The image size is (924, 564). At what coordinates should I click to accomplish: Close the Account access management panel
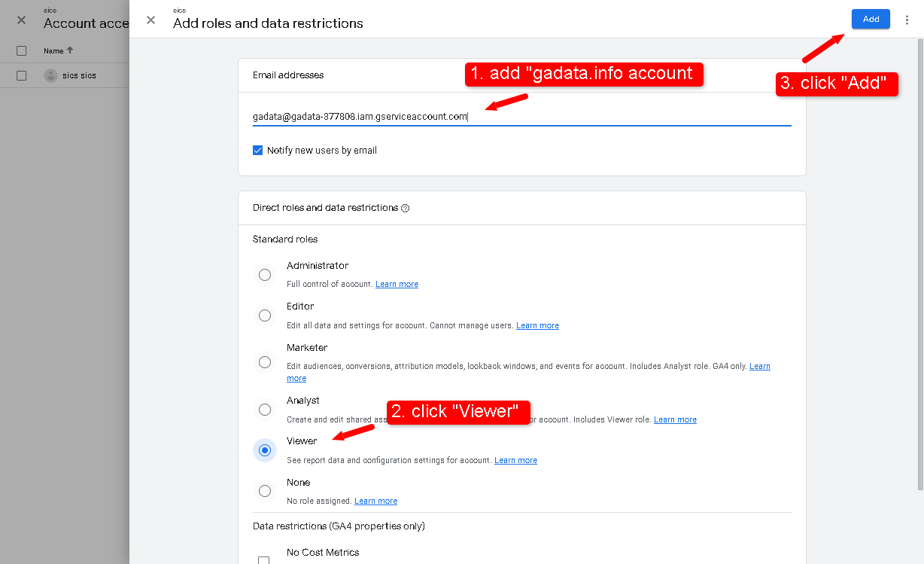21,20
